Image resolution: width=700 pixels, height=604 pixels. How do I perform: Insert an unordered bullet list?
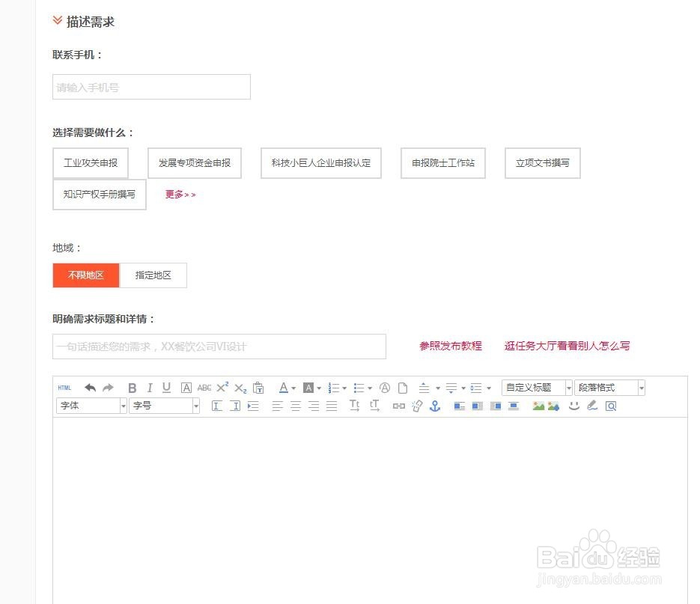pyautogui.click(x=359, y=388)
